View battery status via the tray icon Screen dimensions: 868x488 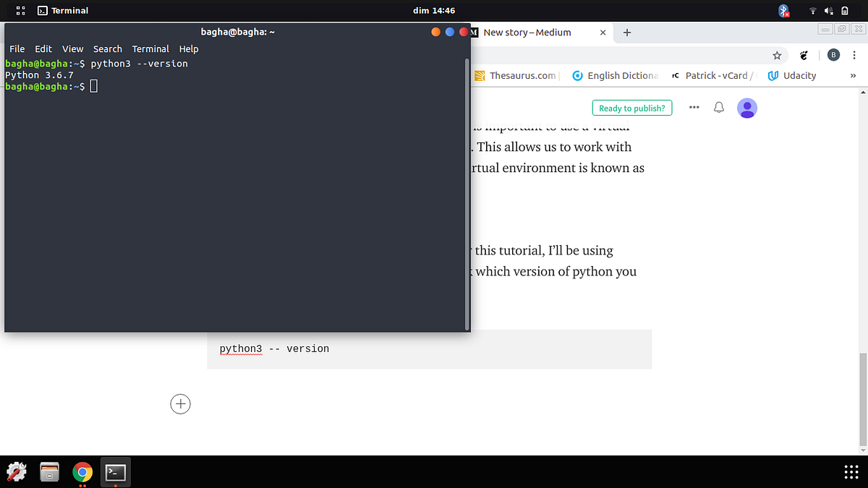(846, 10)
